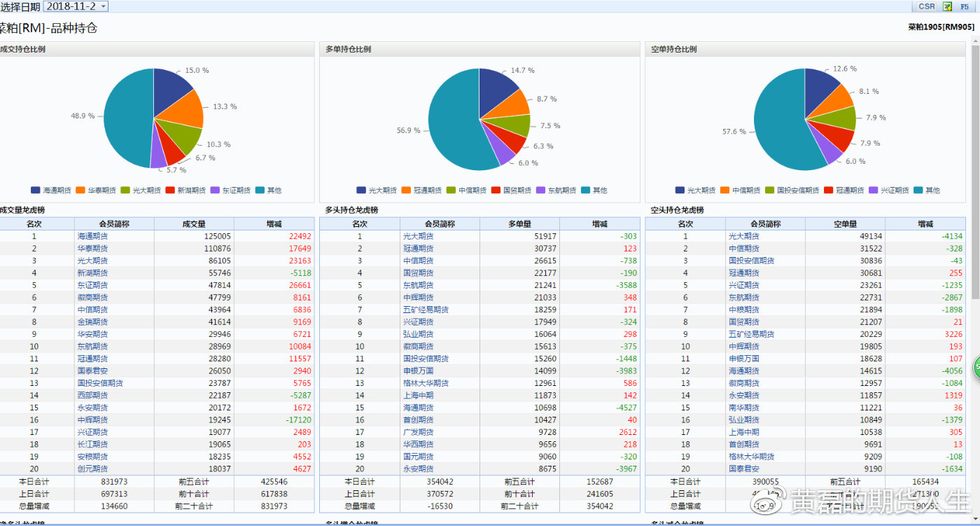The height and width of the screenshot is (526, 980).
Task: Click the CSR toolbar button
Action: point(926,6)
